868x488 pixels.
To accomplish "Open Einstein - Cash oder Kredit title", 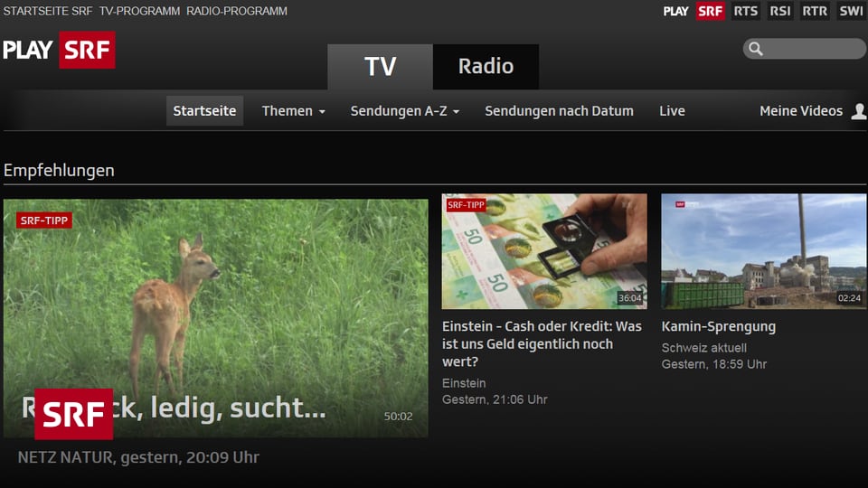I will [542, 344].
